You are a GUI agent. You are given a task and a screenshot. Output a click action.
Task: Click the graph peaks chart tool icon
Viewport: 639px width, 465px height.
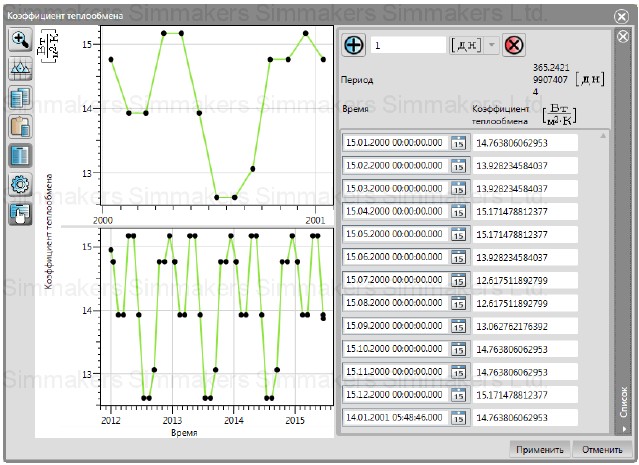tap(20, 68)
